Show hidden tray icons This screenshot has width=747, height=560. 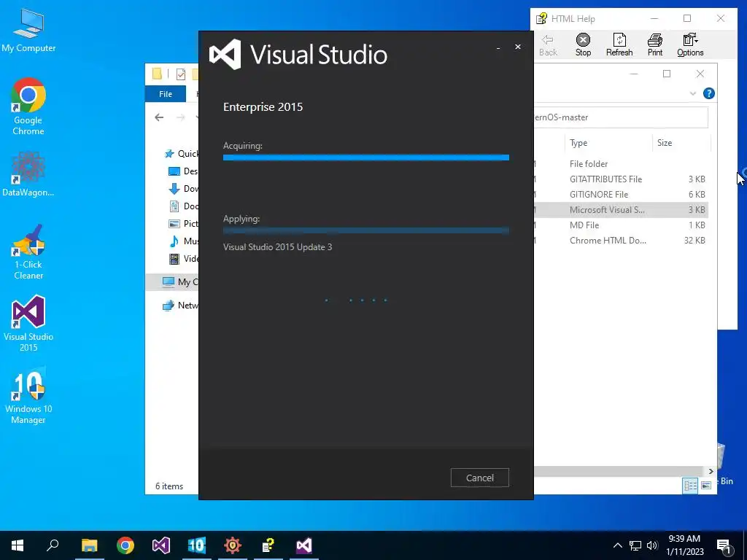pyautogui.click(x=617, y=545)
